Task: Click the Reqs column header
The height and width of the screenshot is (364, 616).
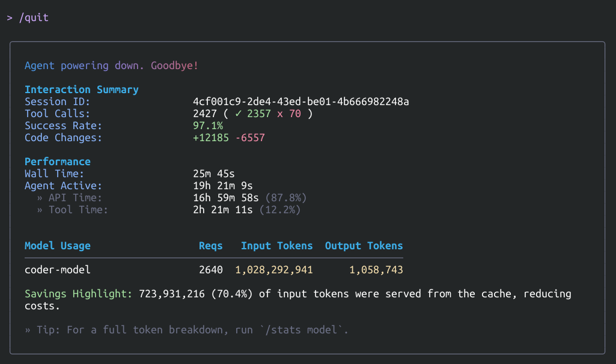Action: tap(211, 246)
